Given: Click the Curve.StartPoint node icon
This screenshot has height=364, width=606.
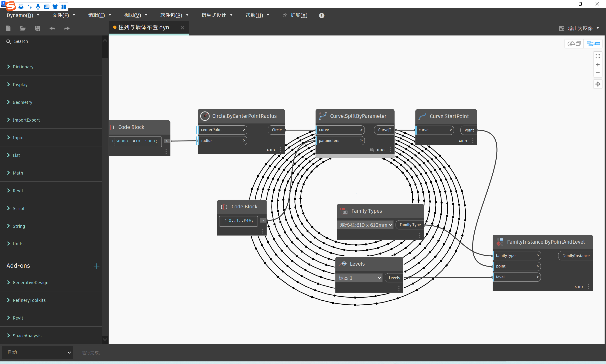Looking at the screenshot, I should 422,116.
